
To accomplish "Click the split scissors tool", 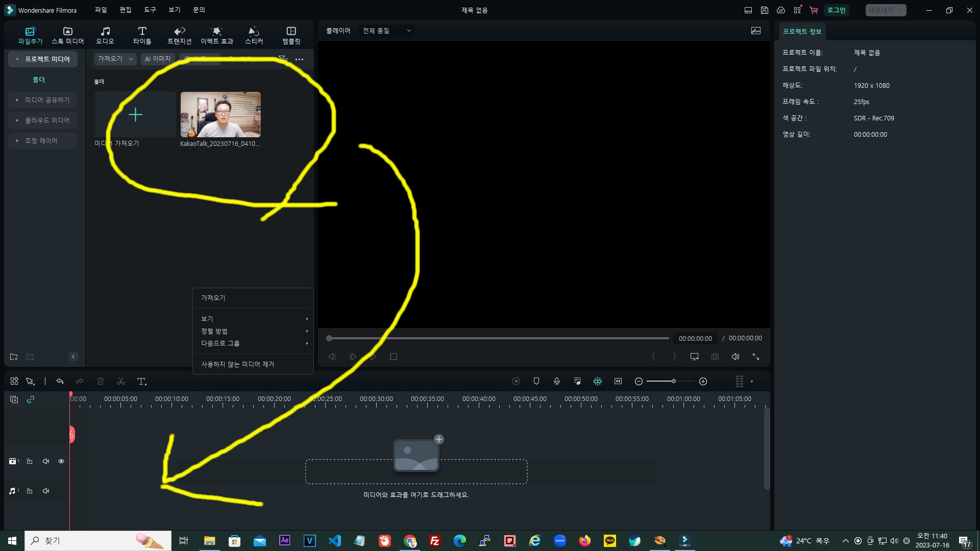I will 121,382.
